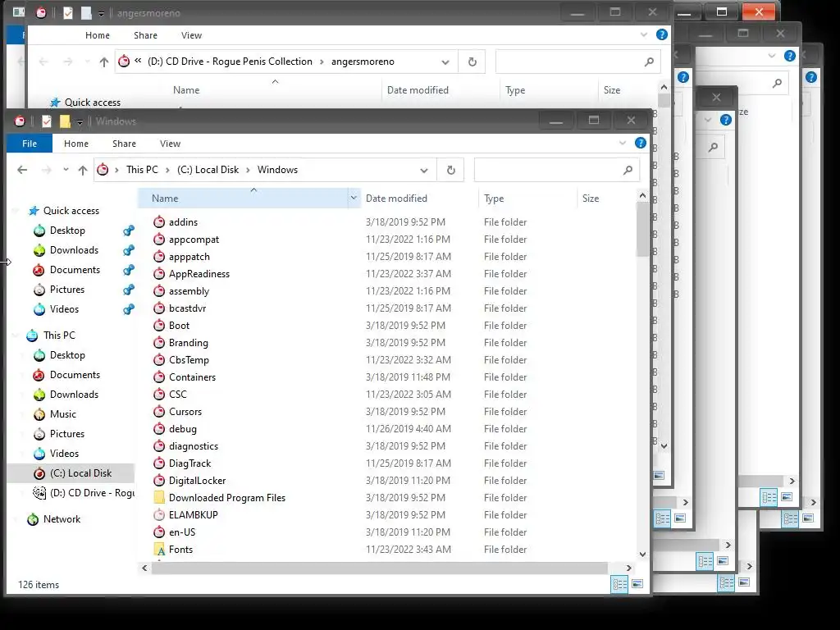The height and width of the screenshot is (630, 840).
Task: Click the addins folder icon
Action: [159, 221]
